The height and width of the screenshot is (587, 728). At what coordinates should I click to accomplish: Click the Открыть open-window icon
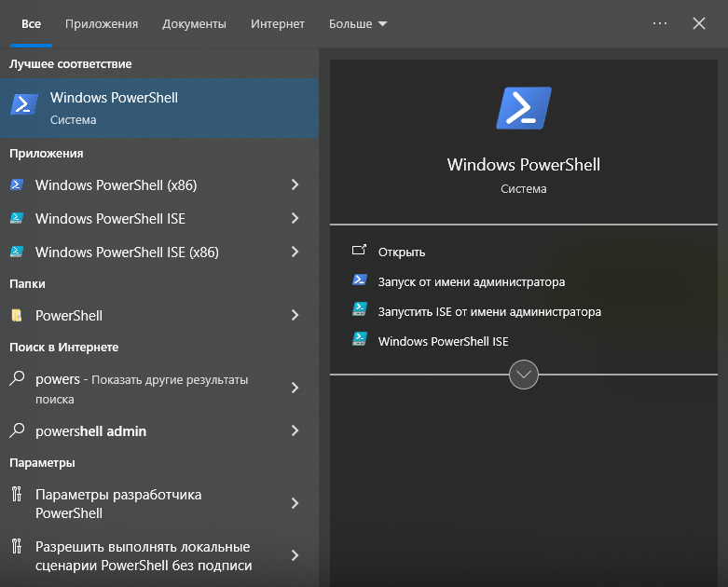360,250
